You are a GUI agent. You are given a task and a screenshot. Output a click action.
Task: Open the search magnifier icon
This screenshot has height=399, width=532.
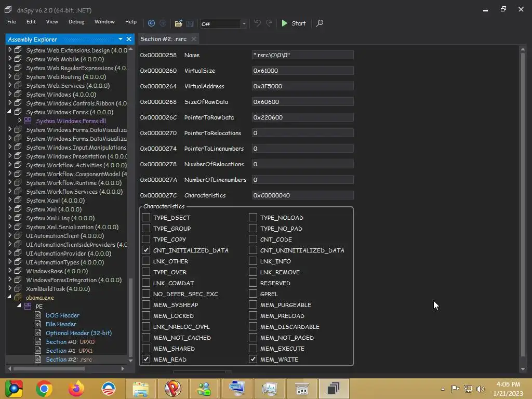pos(320,23)
